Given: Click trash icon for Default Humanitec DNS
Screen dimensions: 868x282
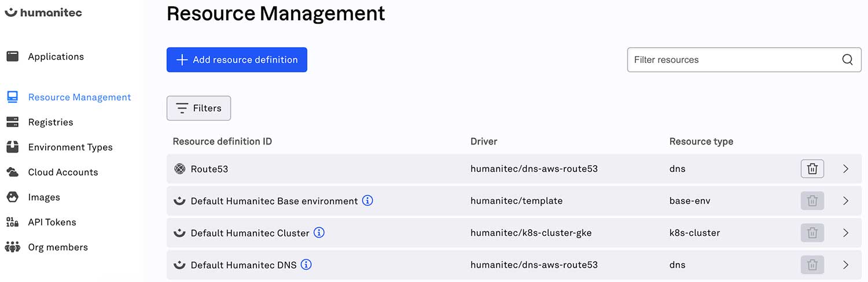Looking at the screenshot, I should coord(812,265).
